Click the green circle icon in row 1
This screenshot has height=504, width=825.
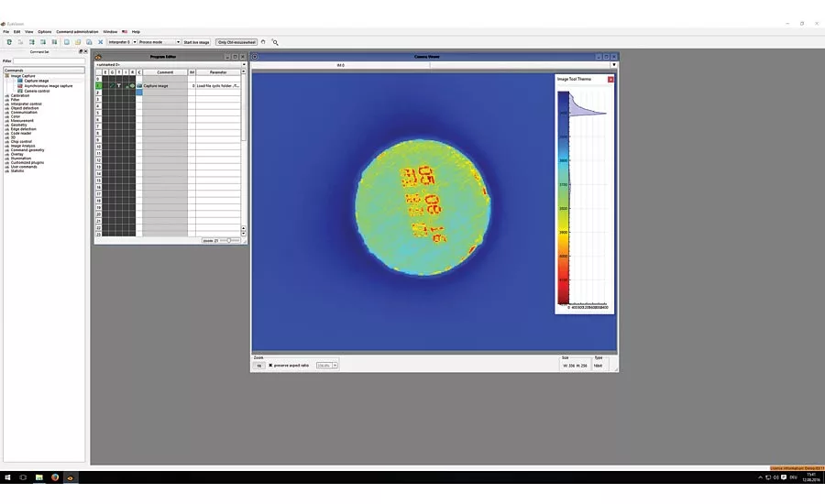132,85
